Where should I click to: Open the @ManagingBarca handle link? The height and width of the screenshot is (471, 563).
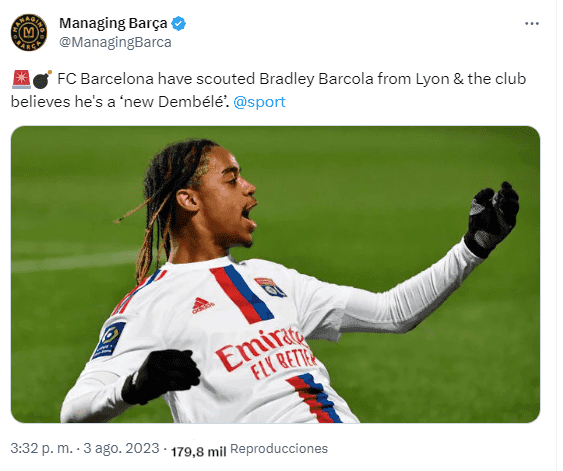[x=115, y=42]
